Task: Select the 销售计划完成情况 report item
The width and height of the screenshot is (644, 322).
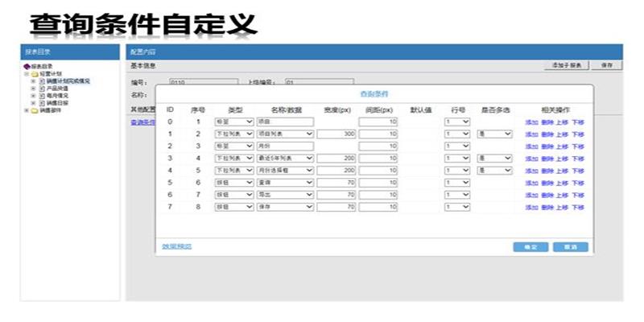Action: tap(68, 81)
